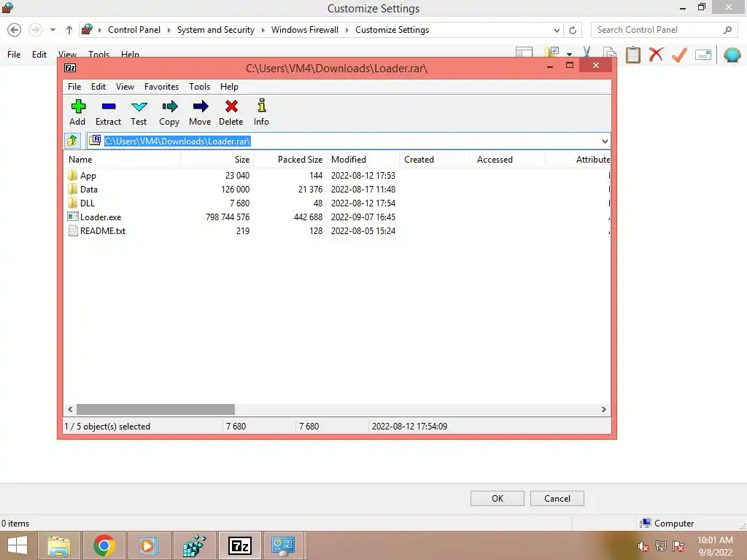The height and width of the screenshot is (560, 747).
Task: Click the Test archive icon
Action: [139, 106]
